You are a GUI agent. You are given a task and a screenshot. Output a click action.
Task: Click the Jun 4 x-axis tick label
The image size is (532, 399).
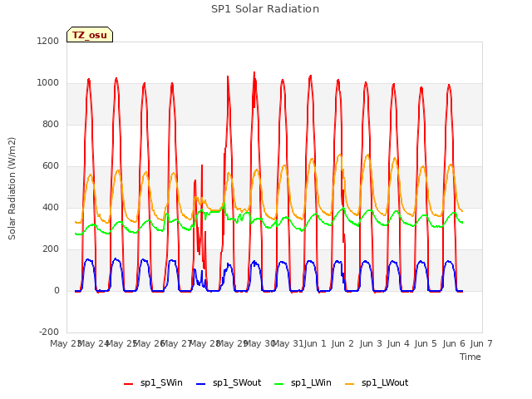pos(398,343)
